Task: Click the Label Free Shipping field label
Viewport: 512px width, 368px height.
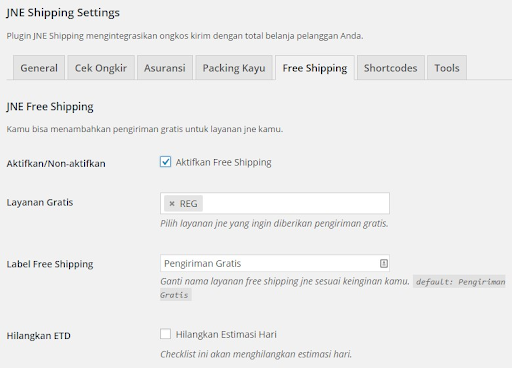Action: (50, 264)
